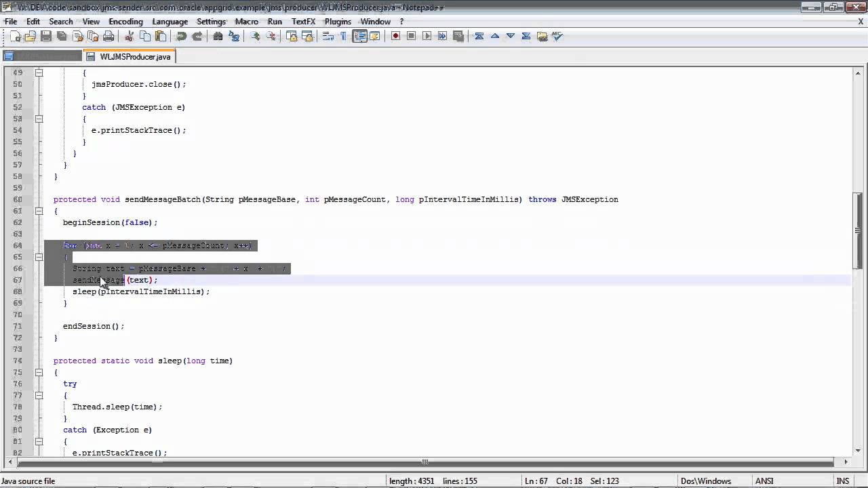The image size is (868, 488).
Task: Save the current file using the toolbar
Action: point(46,36)
